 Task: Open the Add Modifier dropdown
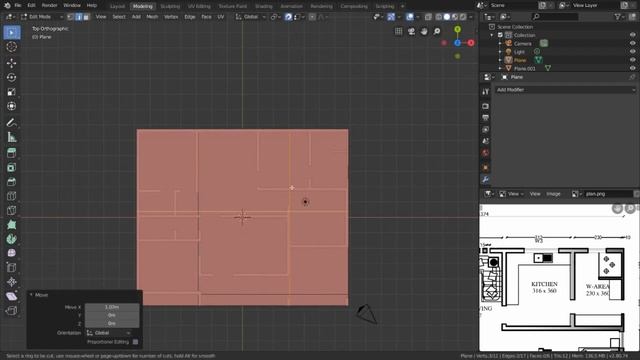566,90
